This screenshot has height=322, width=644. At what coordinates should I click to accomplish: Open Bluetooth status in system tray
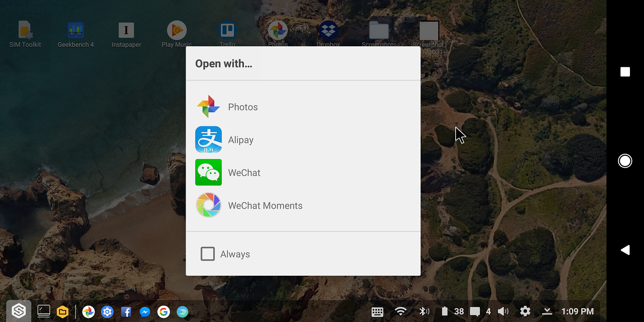tap(424, 311)
